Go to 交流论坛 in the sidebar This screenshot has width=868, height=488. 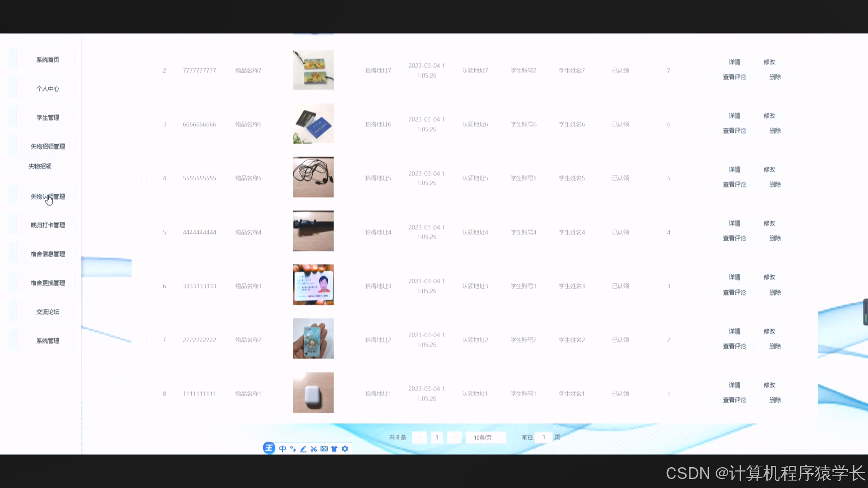pos(47,312)
